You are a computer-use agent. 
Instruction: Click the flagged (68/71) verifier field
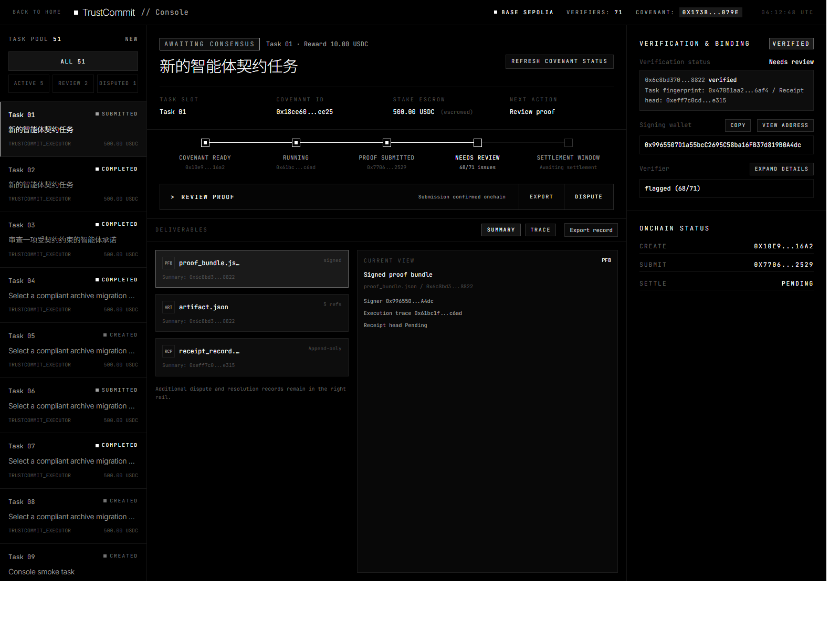coord(727,188)
